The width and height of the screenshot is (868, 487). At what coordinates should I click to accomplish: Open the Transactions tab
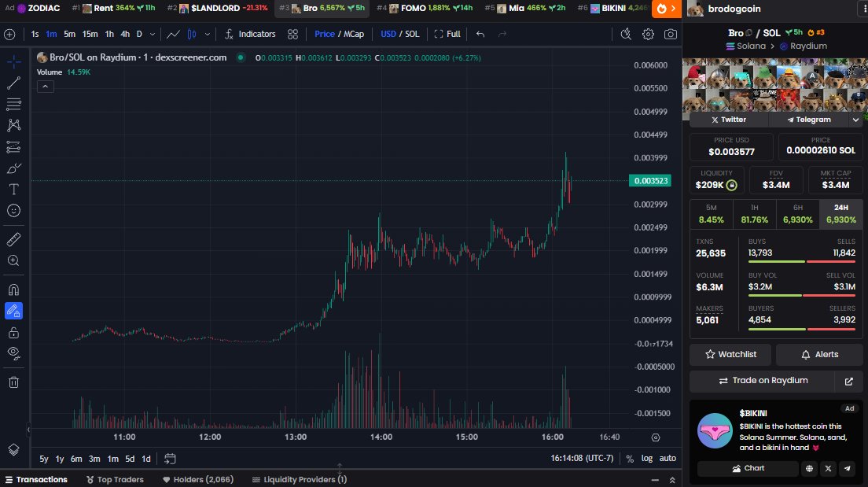click(36, 480)
